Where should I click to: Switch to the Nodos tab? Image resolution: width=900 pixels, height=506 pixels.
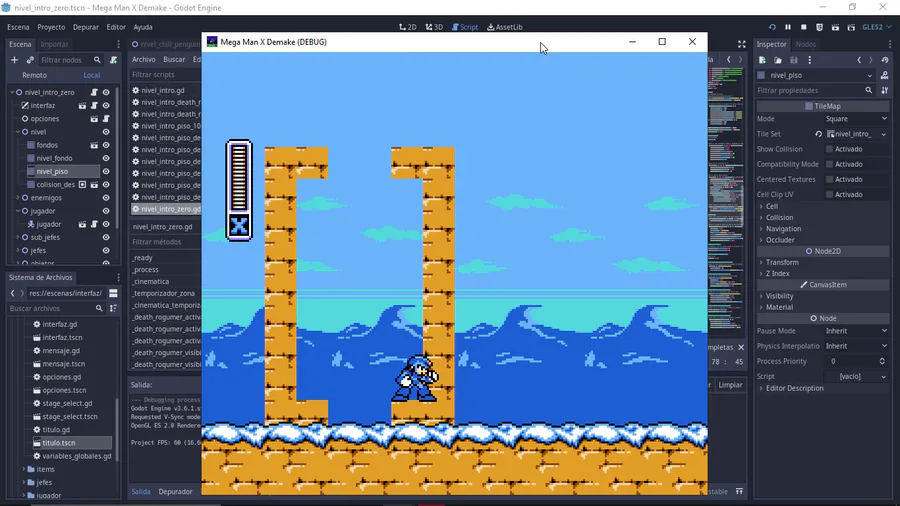tap(805, 44)
